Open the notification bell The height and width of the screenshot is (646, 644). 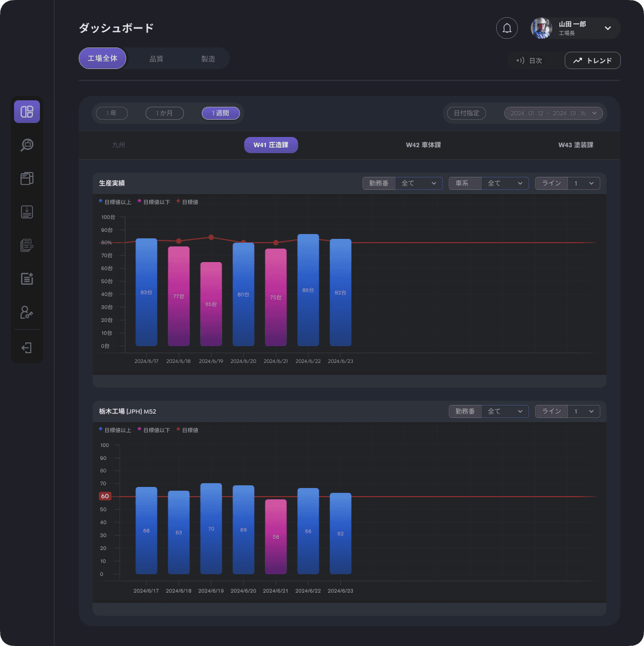click(x=506, y=28)
